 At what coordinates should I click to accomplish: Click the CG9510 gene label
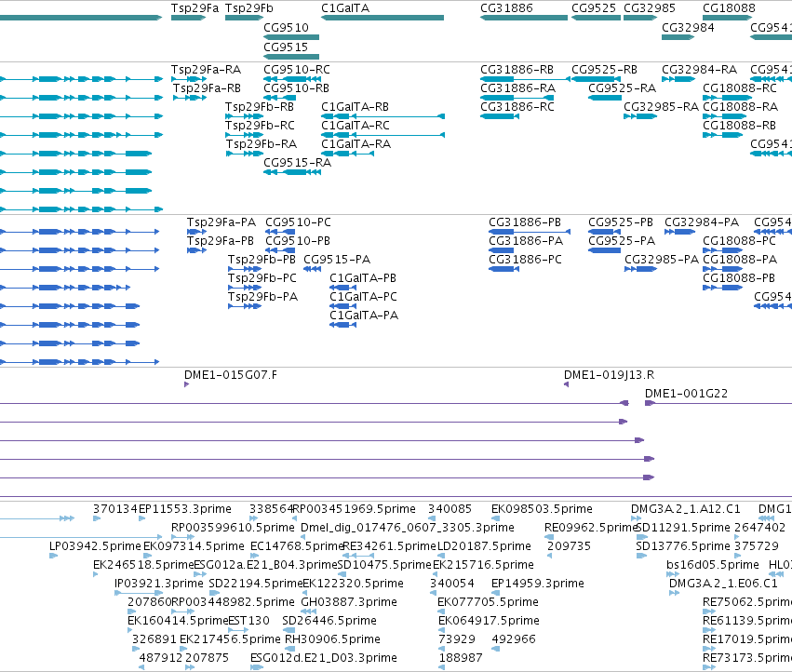[x=286, y=27]
